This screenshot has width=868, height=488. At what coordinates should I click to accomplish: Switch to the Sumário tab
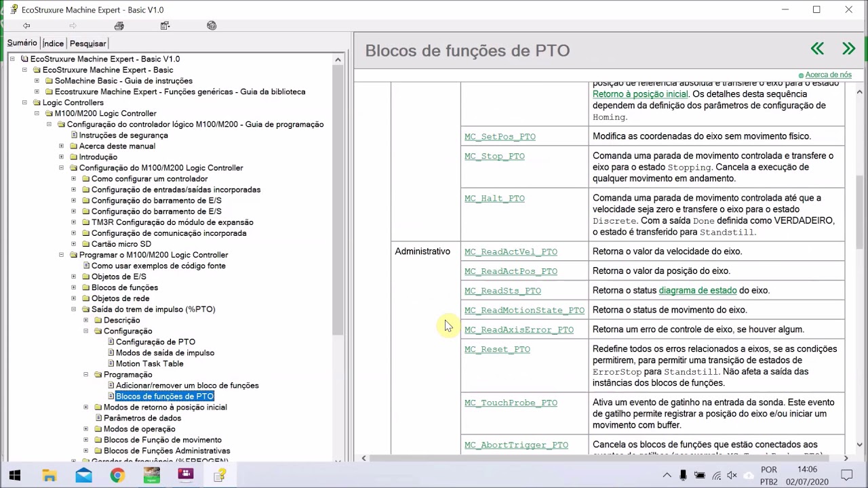point(22,43)
